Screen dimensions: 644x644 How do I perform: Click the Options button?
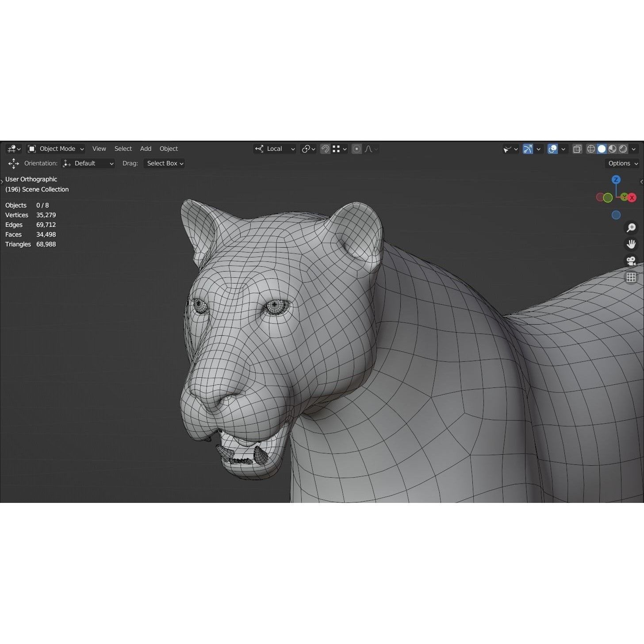[621, 163]
